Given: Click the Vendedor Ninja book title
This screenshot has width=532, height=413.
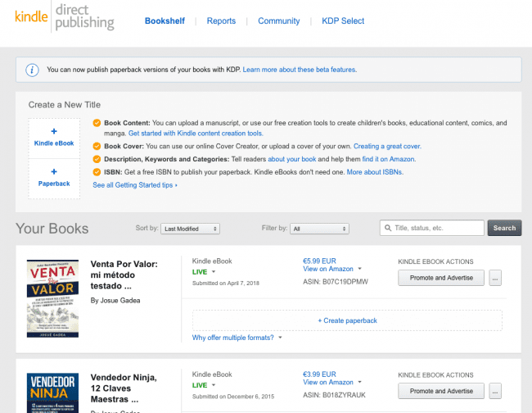Looking at the screenshot, I should [124, 388].
